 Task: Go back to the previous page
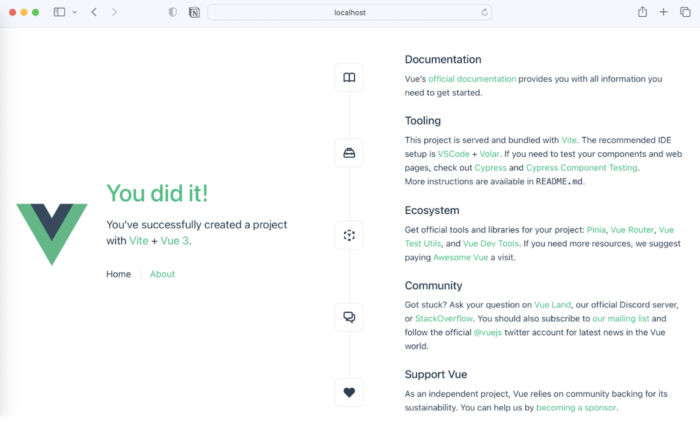(x=94, y=12)
